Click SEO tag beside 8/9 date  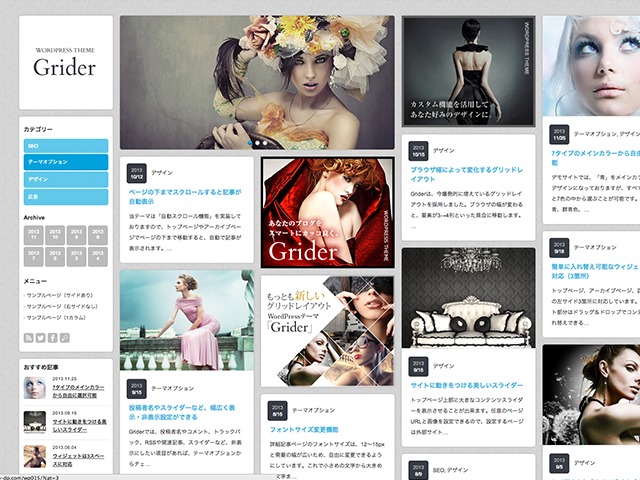pos(438,470)
